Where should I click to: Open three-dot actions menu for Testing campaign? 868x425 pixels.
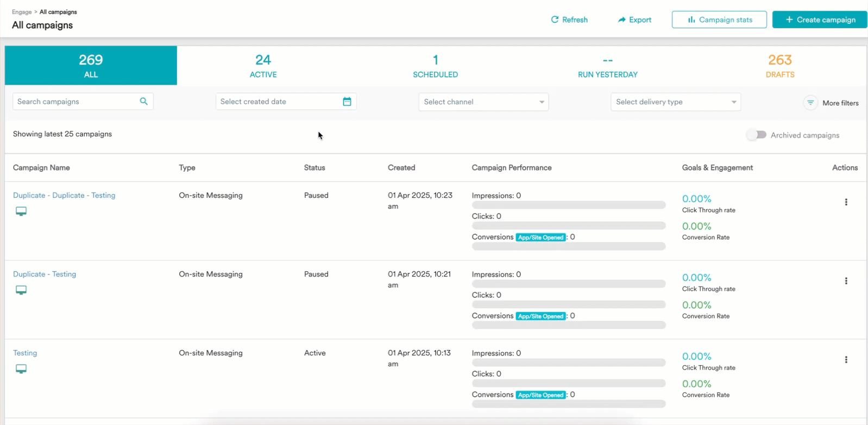coord(846,360)
